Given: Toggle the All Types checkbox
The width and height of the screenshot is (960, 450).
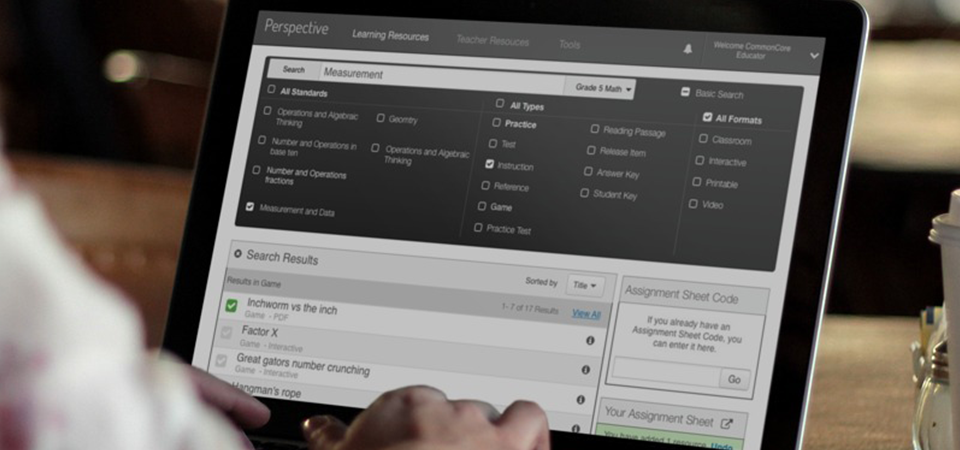Looking at the screenshot, I should point(500,103).
